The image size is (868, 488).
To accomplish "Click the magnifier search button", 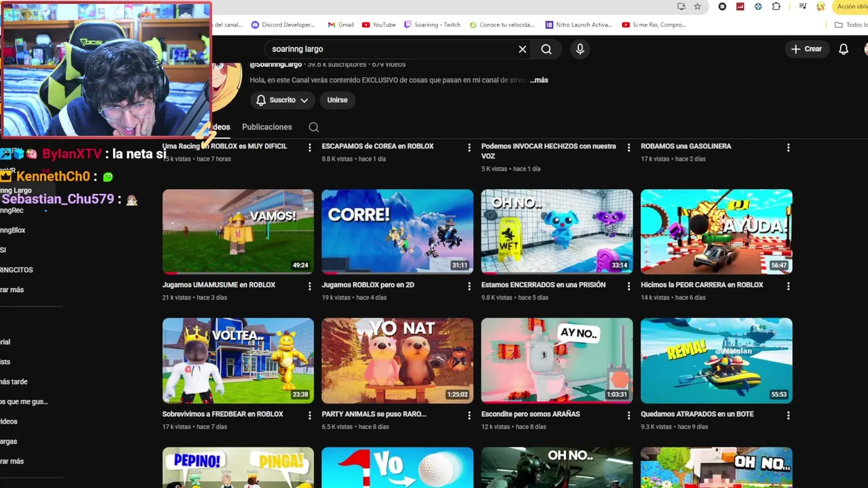I will (546, 49).
